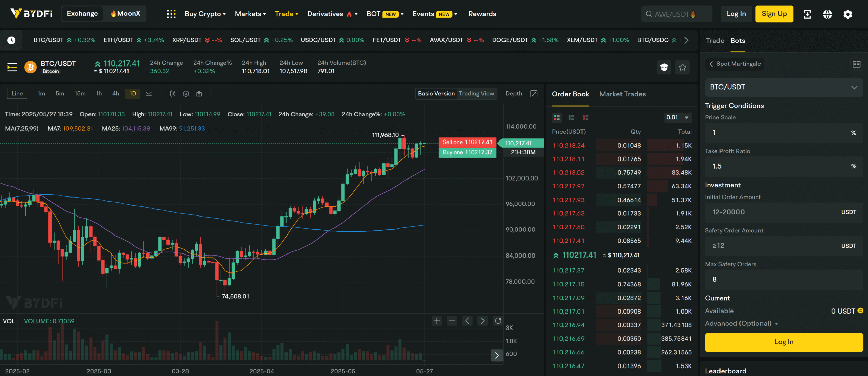The image size is (868, 376).
Task: Open the settings gear icon
Action: (x=848, y=14)
